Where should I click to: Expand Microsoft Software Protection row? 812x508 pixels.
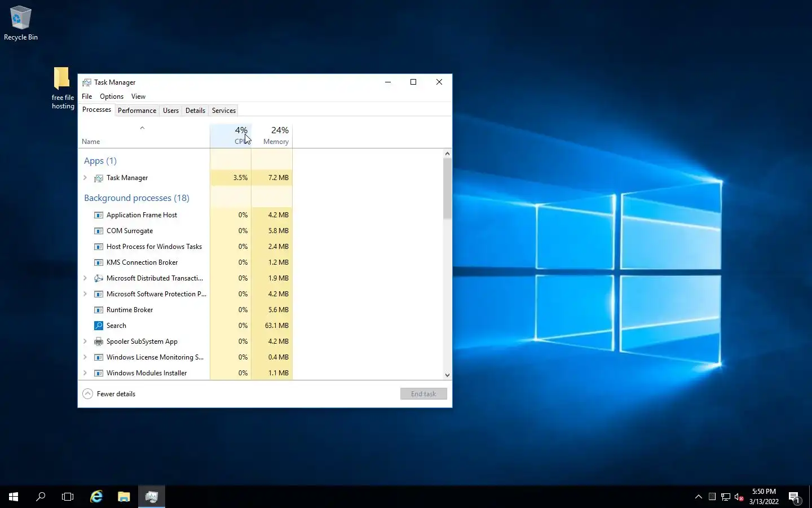pyautogui.click(x=85, y=294)
